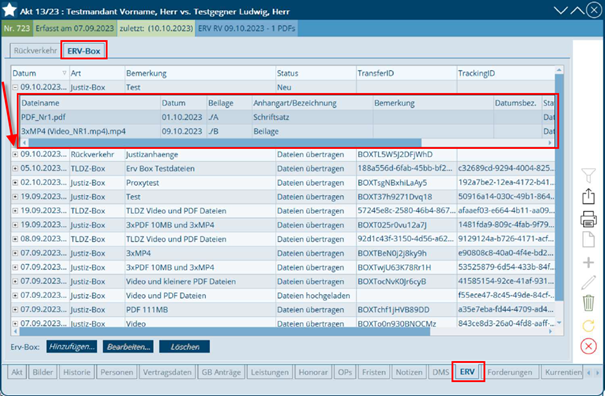
Task: Select the Dateien hochgeladen status cell
Action: coord(316,296)
